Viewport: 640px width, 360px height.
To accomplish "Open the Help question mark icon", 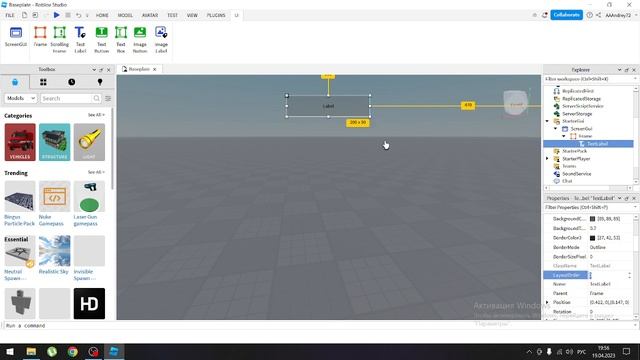I will [589, 15].
